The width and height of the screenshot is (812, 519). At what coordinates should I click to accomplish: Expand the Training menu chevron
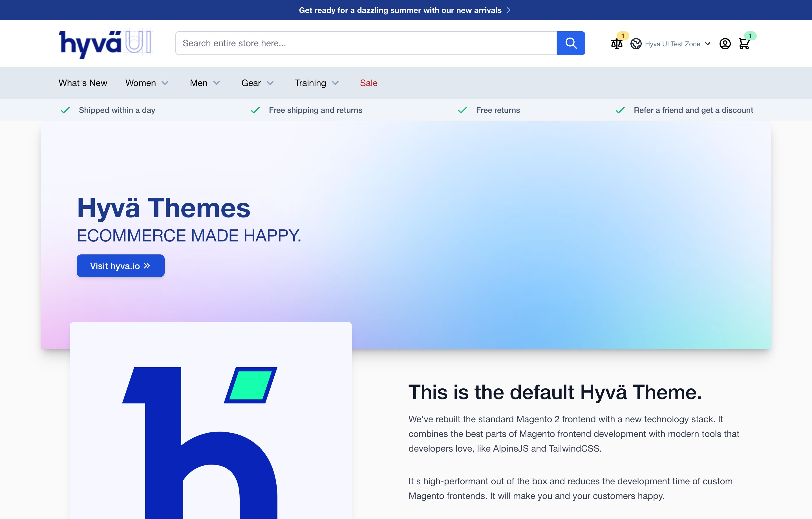335,83
